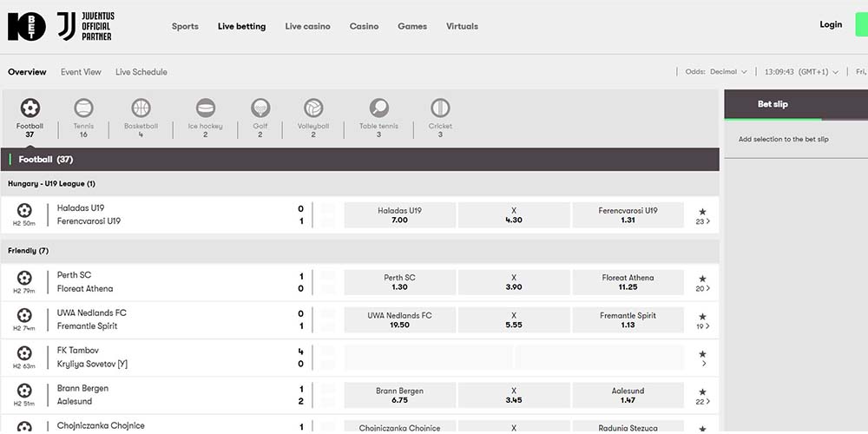Click the Login button

point(831,24)
